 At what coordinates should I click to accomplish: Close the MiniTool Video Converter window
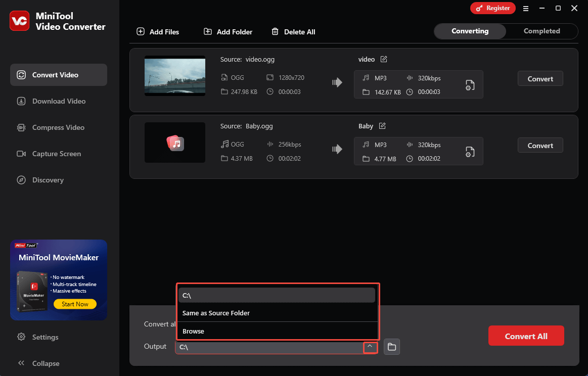click(574, 8)
